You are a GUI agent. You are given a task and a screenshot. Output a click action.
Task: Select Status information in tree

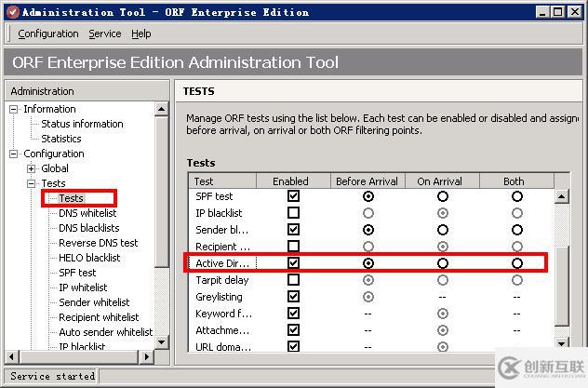[x=82, y=124]
